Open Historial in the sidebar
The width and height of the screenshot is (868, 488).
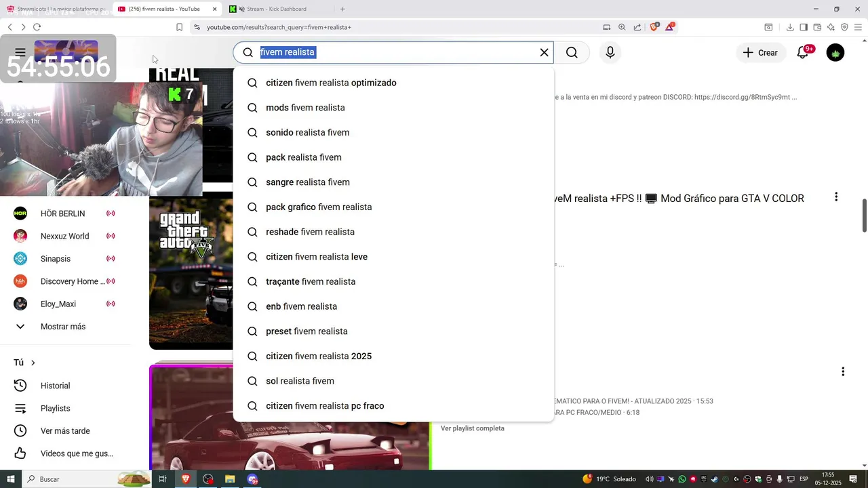click(65, 386)
